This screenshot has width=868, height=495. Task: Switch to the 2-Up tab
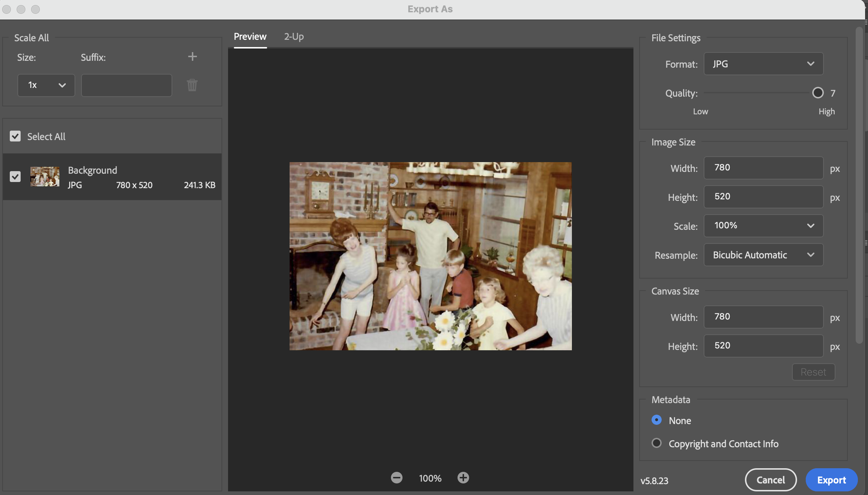point(294,37)
